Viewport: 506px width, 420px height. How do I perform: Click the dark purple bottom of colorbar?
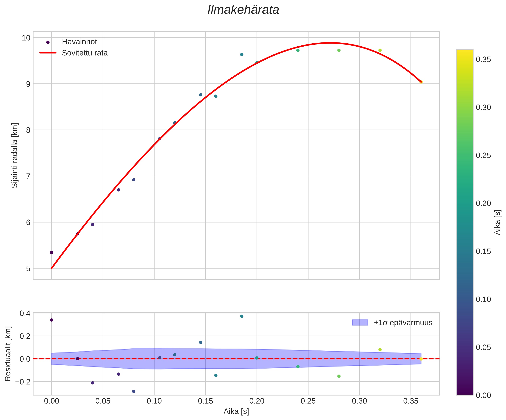coord(465,392)
